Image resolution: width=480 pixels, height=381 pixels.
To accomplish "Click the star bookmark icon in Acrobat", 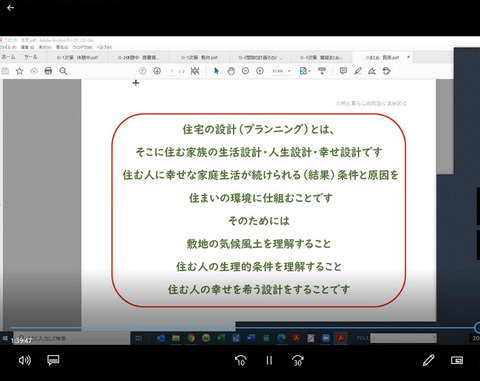I will click(x=20, y=71).
